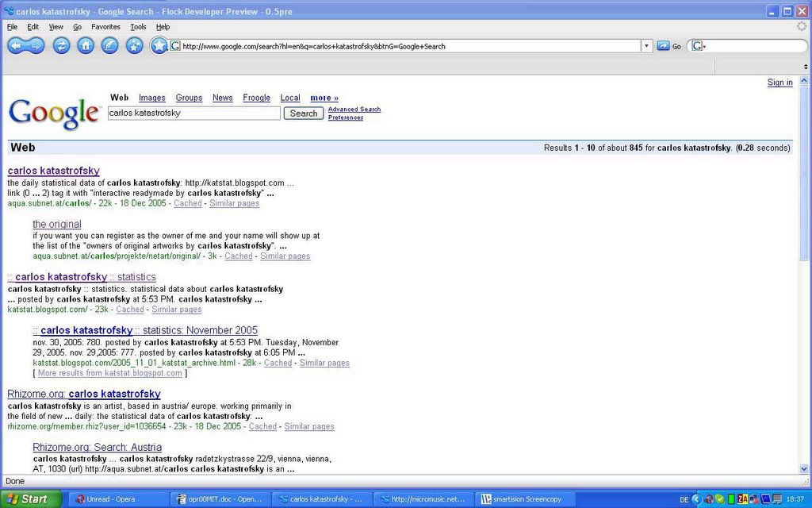Open Cached link for aqua.subnet.at/carlos/
Image resolution: width=812 pixels, height=508 pixels.
point(187,203)
